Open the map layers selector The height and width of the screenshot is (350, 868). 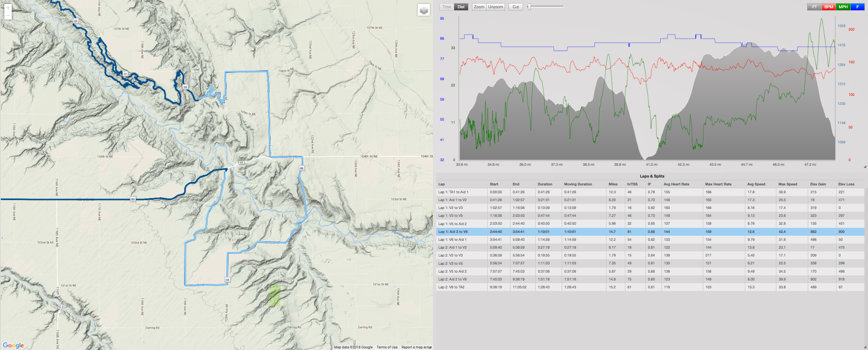click(424, 10)
